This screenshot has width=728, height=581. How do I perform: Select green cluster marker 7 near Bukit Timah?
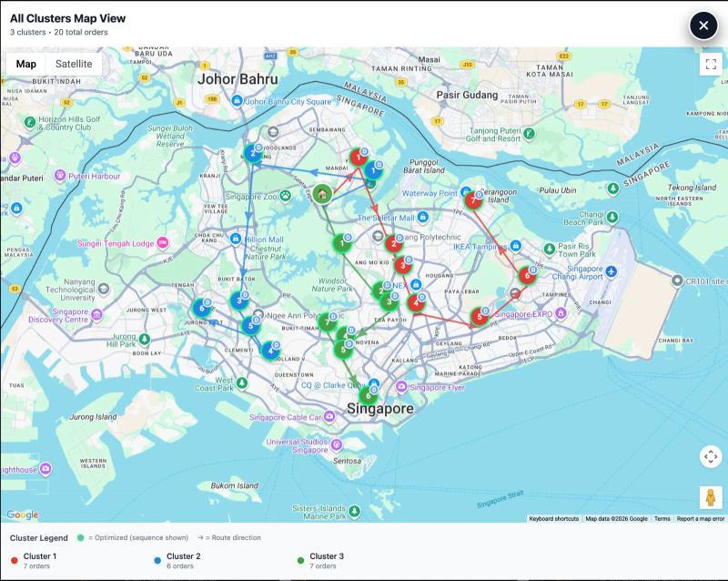pos(328,322)
